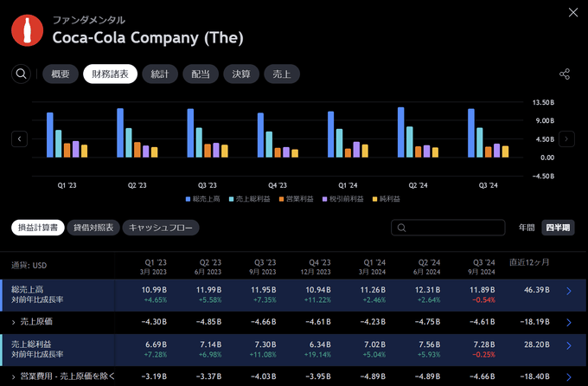Click the 46.39B trailing revenue value
The image size is (588, 386).
tap(537, 290)
